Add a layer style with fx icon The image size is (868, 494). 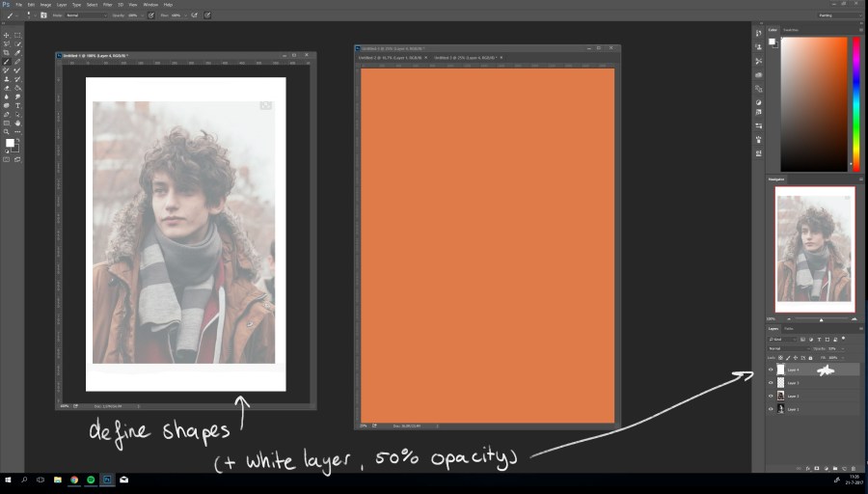pos(806,468)
